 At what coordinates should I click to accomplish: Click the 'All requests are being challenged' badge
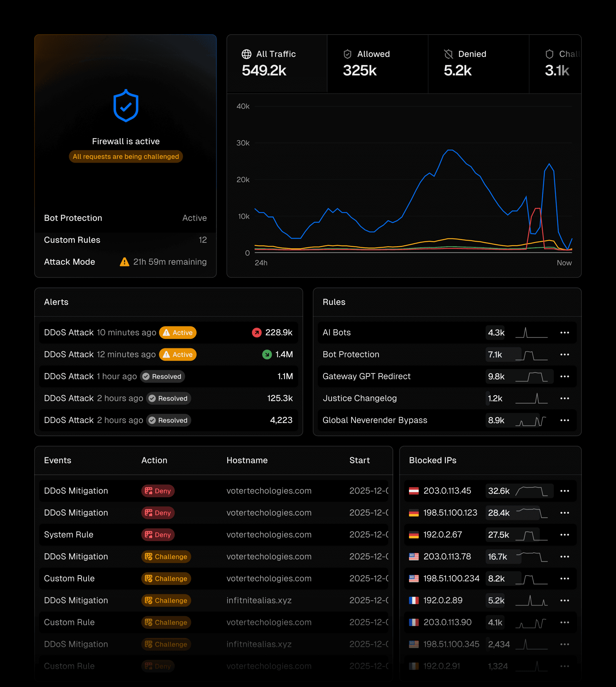(126, 157)
